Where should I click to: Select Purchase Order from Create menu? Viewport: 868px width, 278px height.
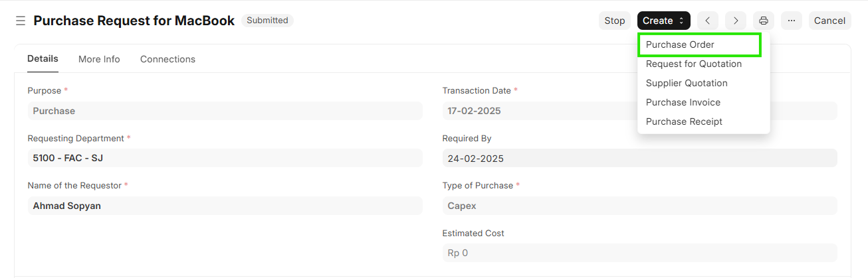680,44
